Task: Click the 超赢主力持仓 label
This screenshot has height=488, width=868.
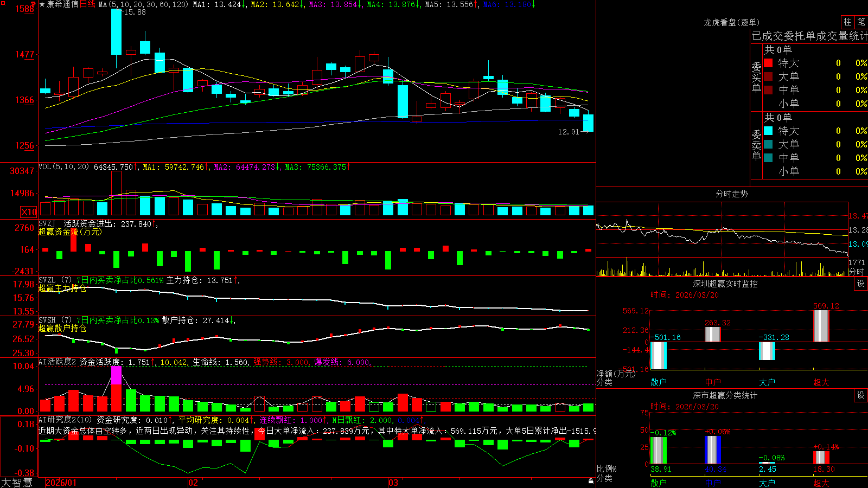Action: (62, 288)
